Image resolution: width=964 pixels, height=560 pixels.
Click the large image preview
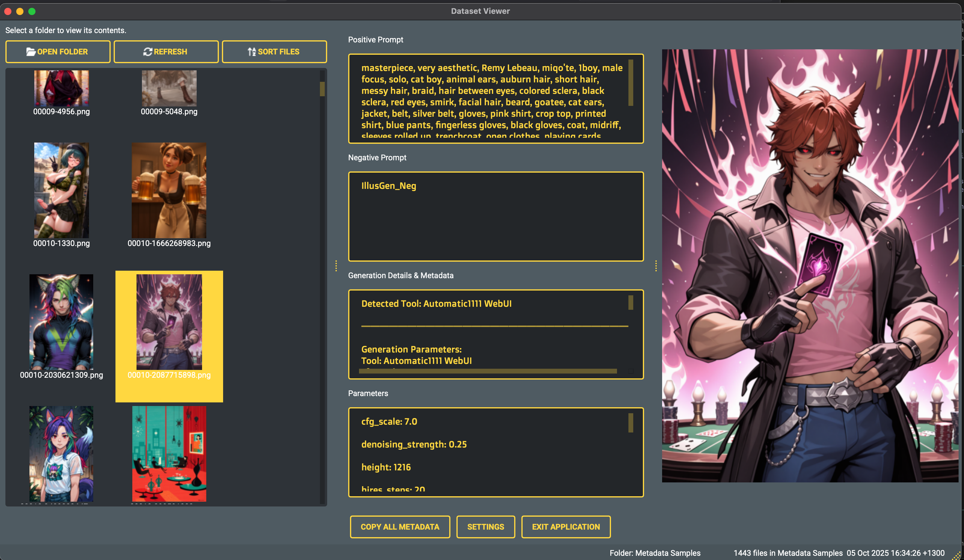810,266
